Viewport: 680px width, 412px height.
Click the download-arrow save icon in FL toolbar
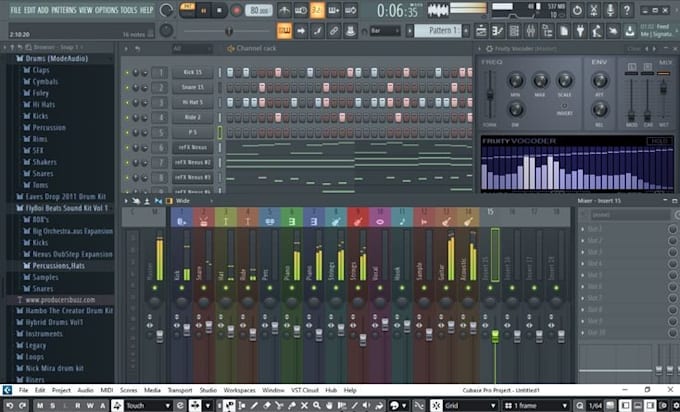click(629, 31)
